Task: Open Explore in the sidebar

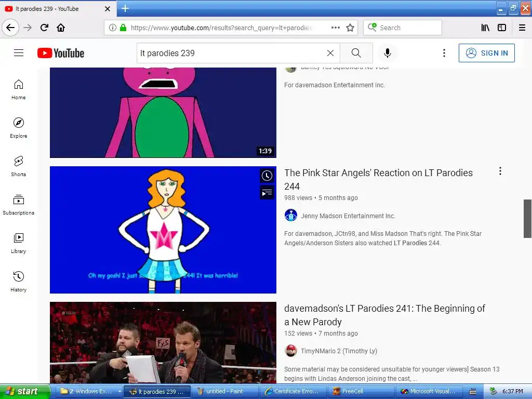Action: pyautogui.click(x=18, y=128)
